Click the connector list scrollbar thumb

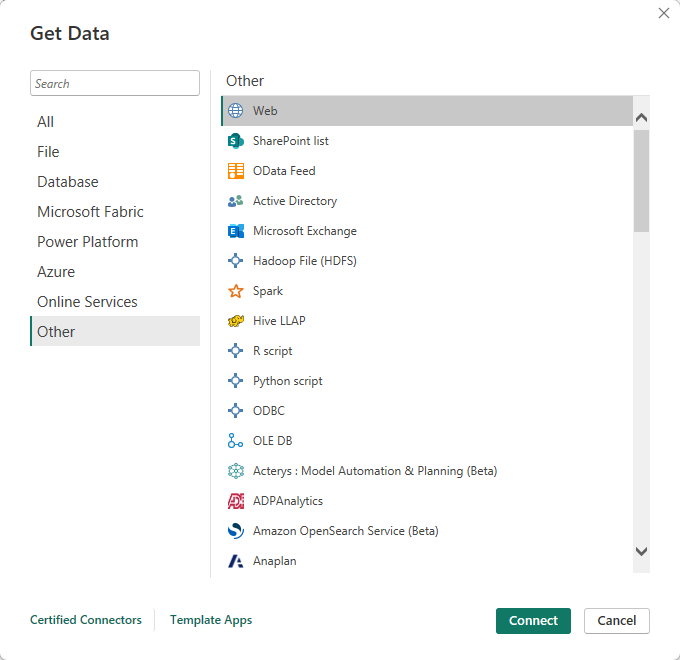[x=641, y=181]
